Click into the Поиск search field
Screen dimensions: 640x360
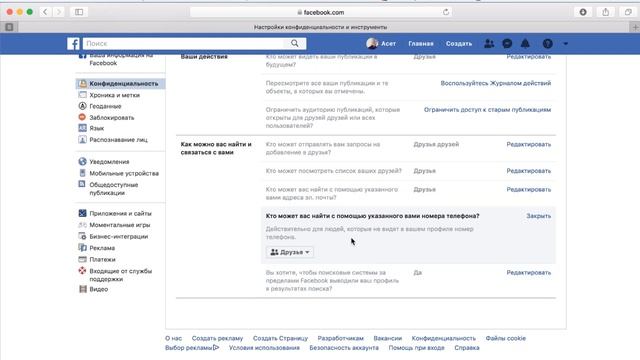184,43
